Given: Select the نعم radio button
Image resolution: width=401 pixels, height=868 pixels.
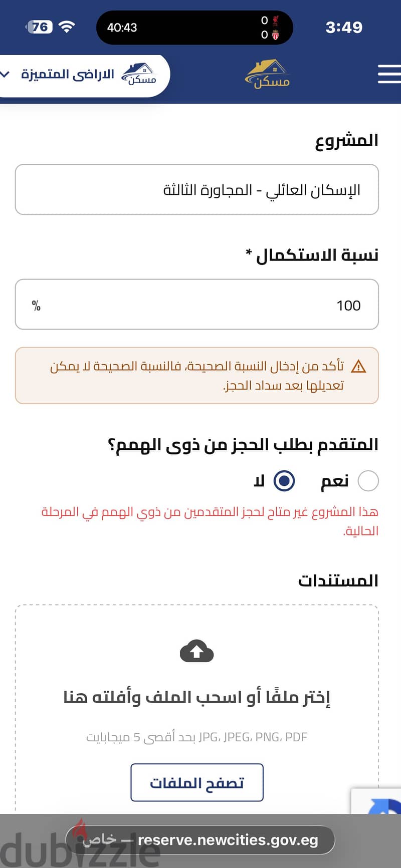Looking at the screenshot, I should (368, 481).
